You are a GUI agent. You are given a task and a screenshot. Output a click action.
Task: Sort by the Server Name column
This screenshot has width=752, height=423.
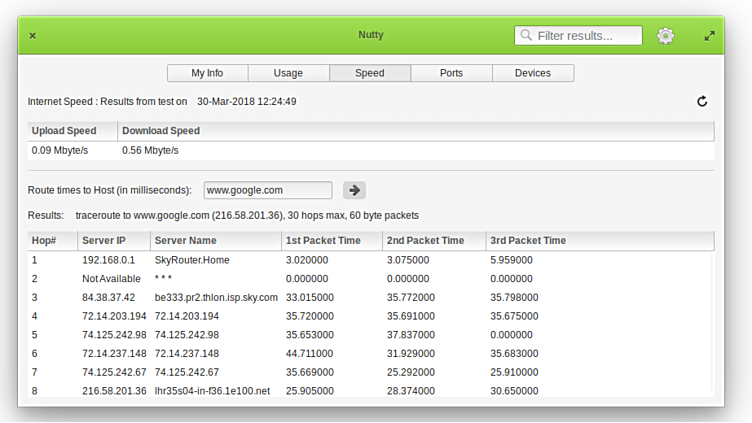214,241
